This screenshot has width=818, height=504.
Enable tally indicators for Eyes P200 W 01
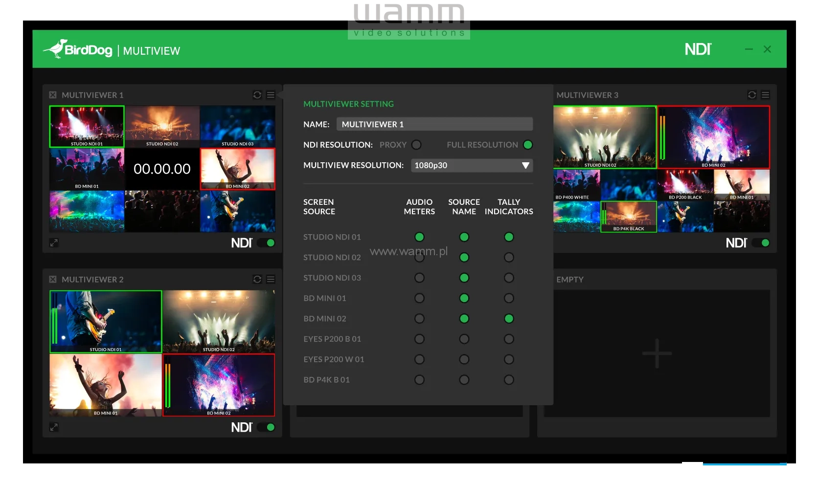[509, 359]
